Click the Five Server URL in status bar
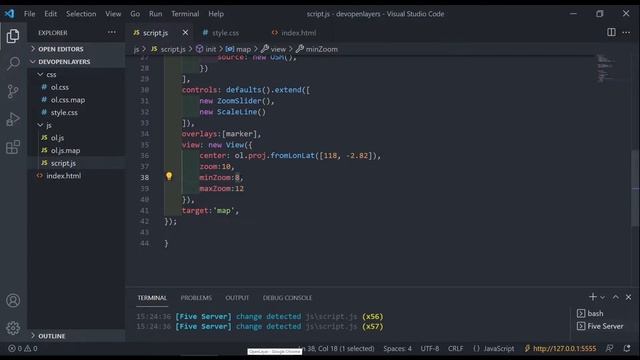 tap(560, 348)
